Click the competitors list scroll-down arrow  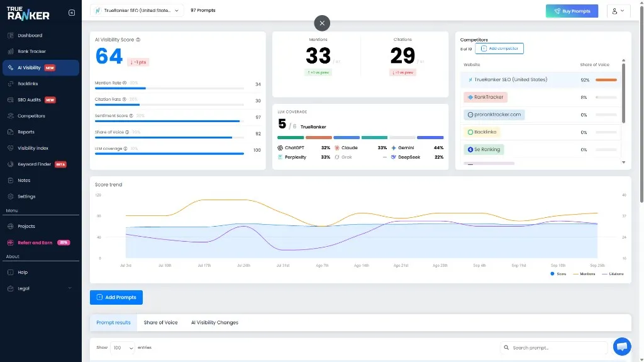[623, 162]
